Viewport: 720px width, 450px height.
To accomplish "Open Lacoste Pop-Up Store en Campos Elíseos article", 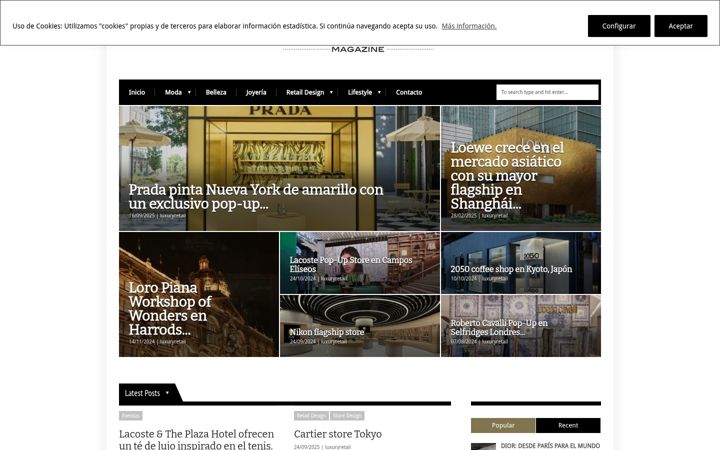I will tap(351, 264).
